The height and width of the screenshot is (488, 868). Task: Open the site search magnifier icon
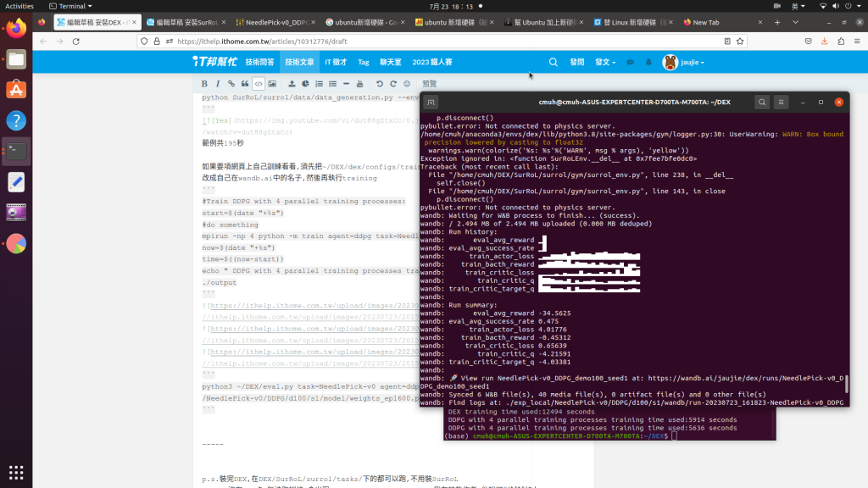[x=553, y=62]
